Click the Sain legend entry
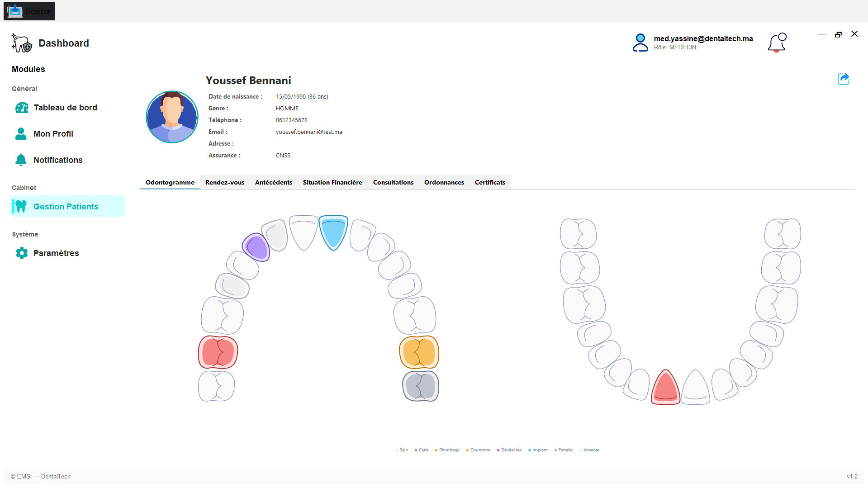This screenshot has width=868, height=488. (402, 450)
